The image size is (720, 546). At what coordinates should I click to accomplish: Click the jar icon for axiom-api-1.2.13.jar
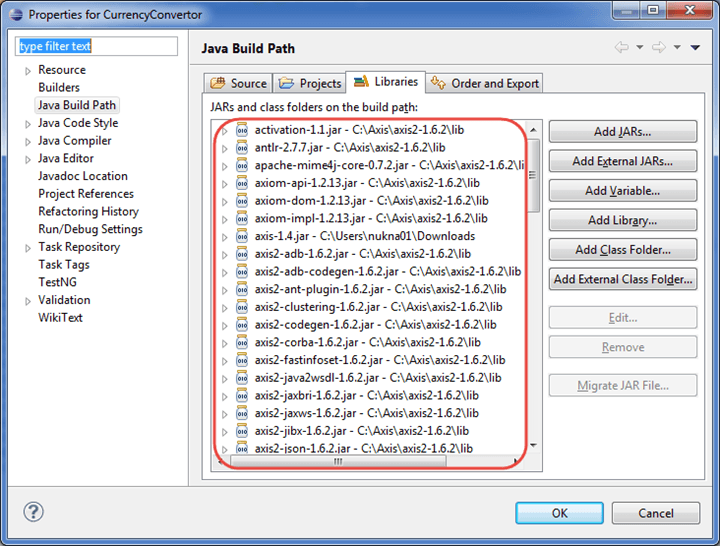pyautogui.click(x=241, y=183)
